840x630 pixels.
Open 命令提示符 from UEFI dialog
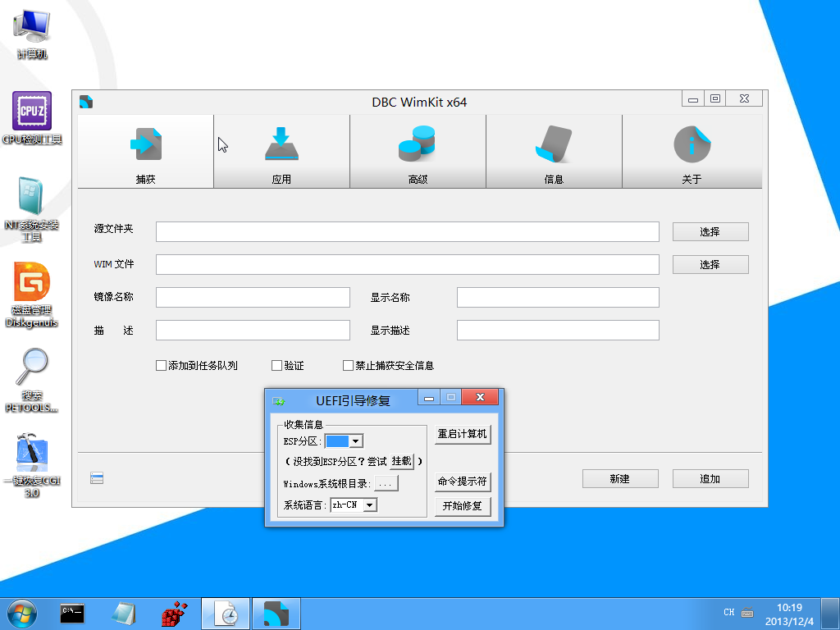(463, 481)
